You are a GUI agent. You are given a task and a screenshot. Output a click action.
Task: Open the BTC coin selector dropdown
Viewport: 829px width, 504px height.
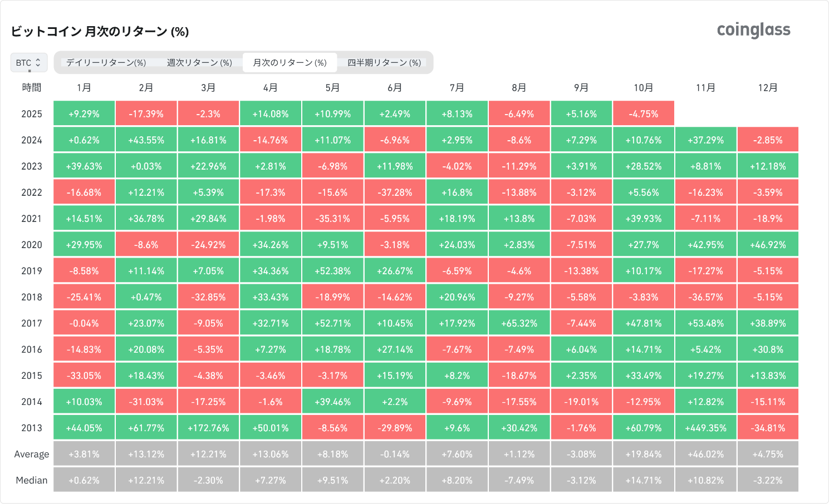pos(28,63)
